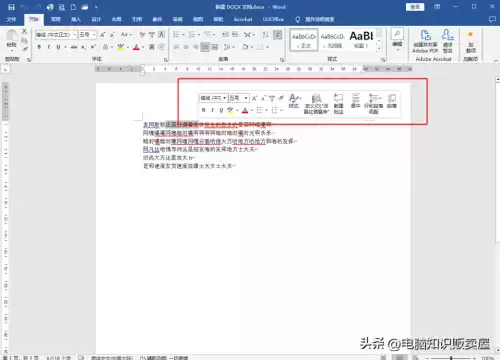Toggle Superscript in the ribbon

(93, 47)
